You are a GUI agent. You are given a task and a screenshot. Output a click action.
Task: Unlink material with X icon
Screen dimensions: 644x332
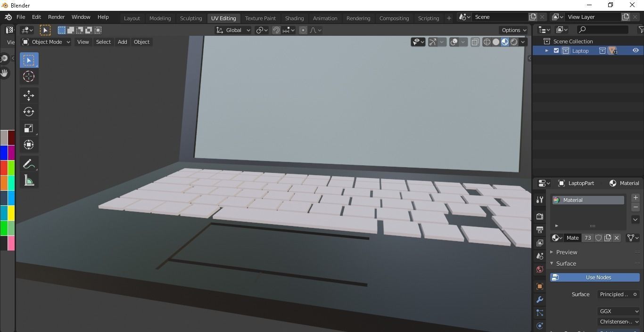coord(617,238)
